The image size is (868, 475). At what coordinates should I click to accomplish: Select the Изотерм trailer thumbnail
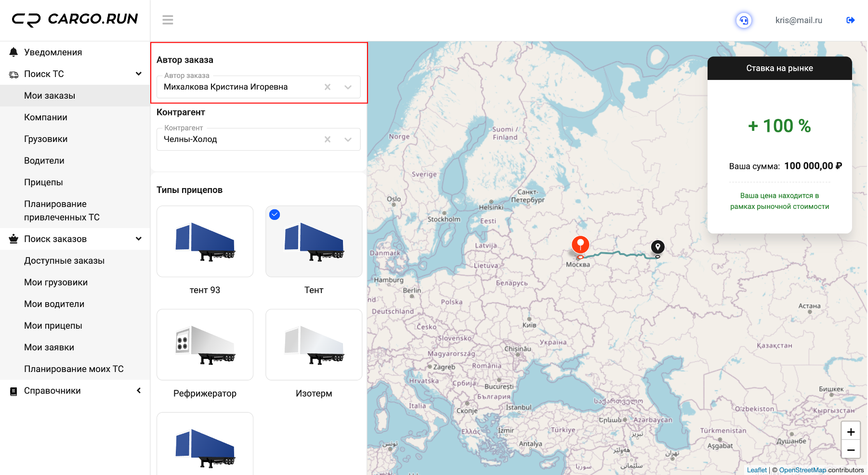314,345
